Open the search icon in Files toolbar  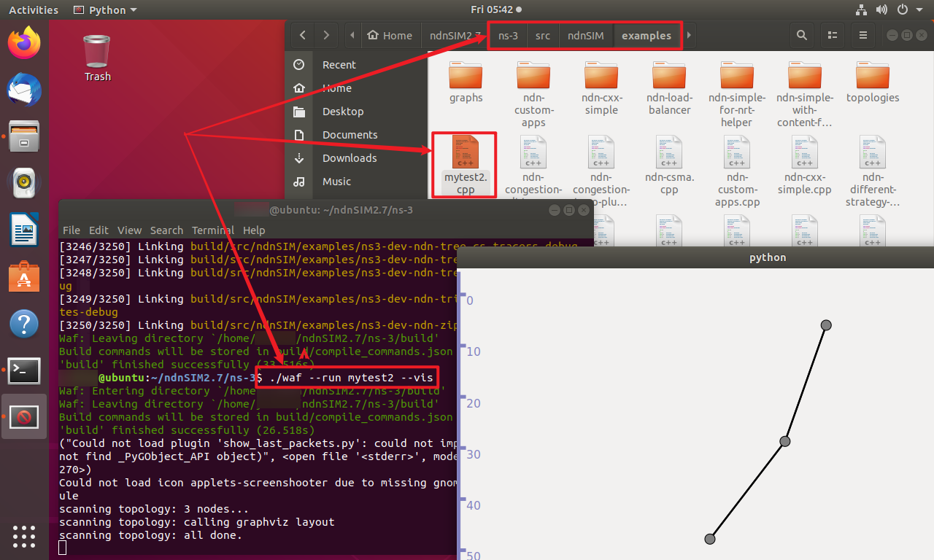(801, 35)
